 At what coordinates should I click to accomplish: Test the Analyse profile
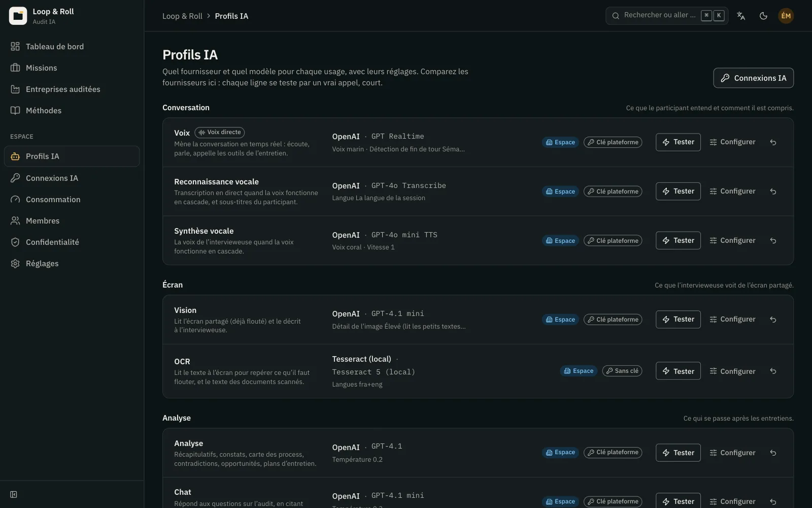click(x=678, y=453)
